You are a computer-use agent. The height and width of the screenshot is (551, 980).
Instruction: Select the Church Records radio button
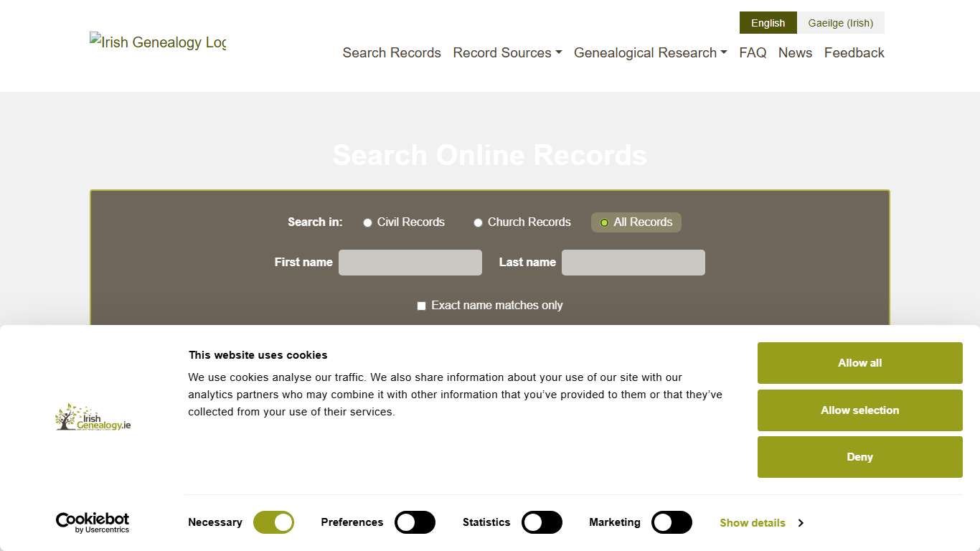pyautogui.click(x=478, y=222)
